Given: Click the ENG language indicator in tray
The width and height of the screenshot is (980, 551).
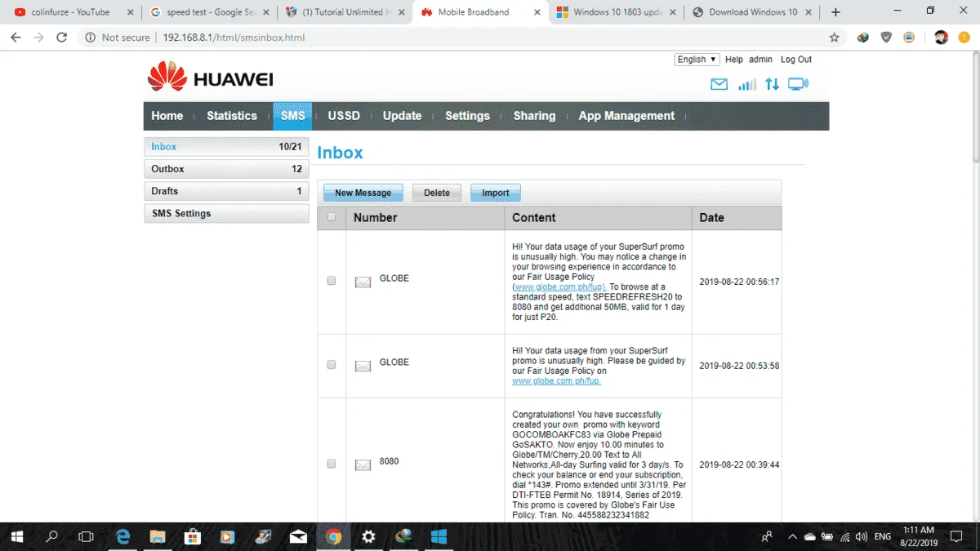Looking at the screenshot, I should (x=883, y=536).
